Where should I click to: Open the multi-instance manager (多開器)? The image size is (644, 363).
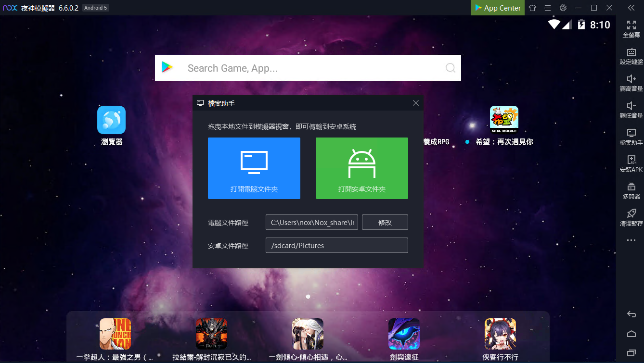[x=631, y=187]
